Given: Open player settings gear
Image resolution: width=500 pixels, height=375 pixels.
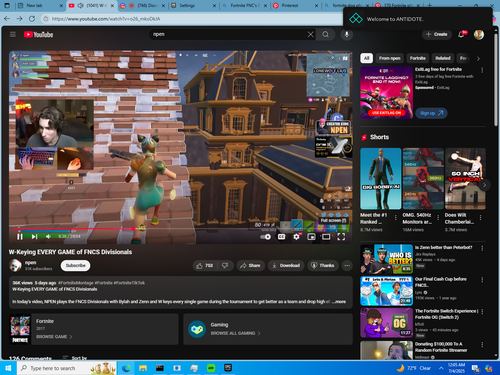Looking at the screenshot, I should coord(296,237).
